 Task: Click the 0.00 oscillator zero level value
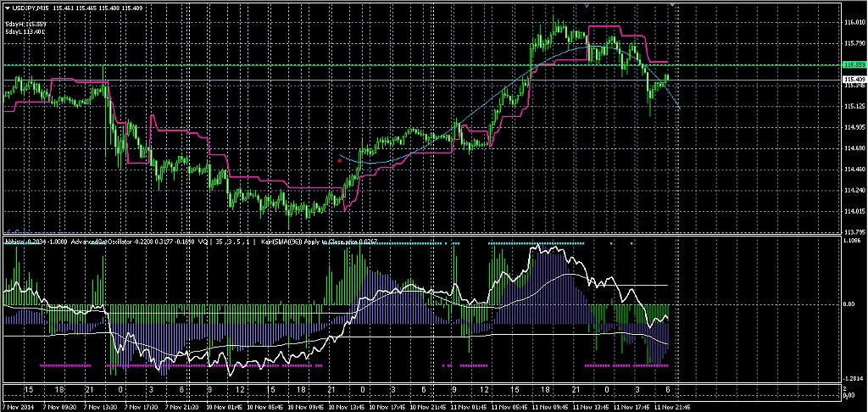tap(849, 304)
